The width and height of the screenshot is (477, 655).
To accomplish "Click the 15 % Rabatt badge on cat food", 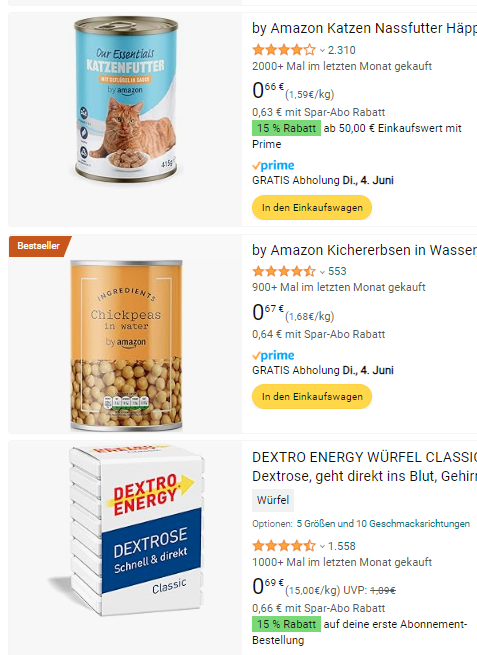I will 286,128.
